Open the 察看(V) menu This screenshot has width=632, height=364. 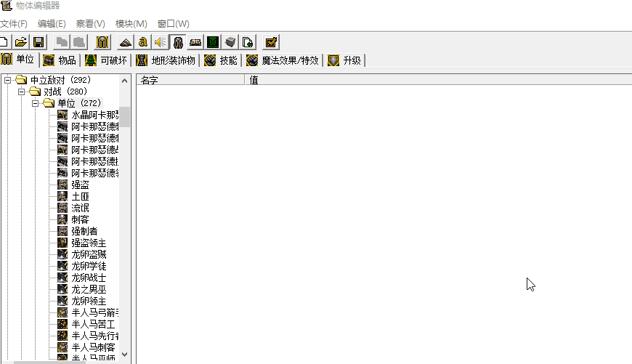pyautogui.click(x=90, y=24)
